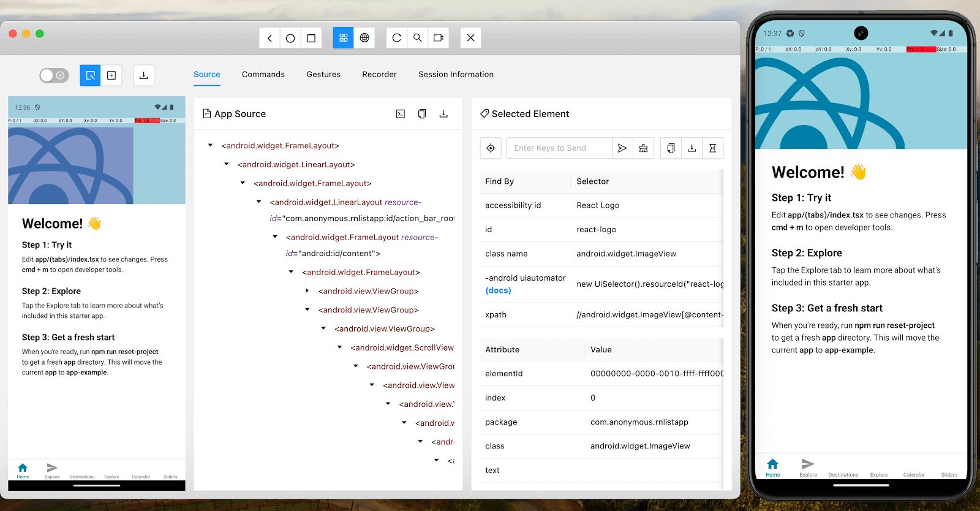Switch to Web/Hybrid mode globe icon
The height and width of the screenshot is (511, 980).
(x=364, y=38)
